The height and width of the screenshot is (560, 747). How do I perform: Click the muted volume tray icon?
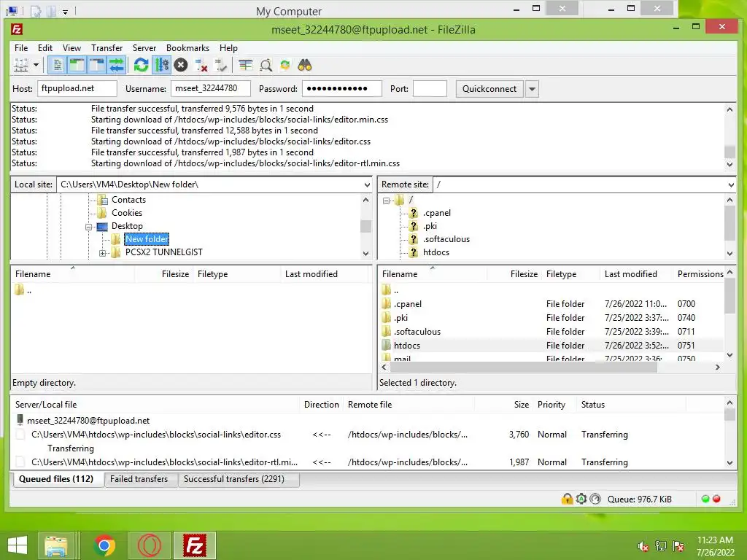coord(643,546)
